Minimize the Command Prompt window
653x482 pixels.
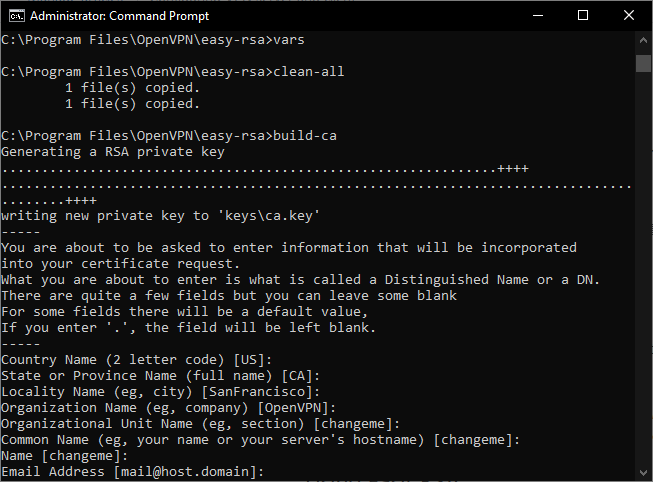click(538, 16)
